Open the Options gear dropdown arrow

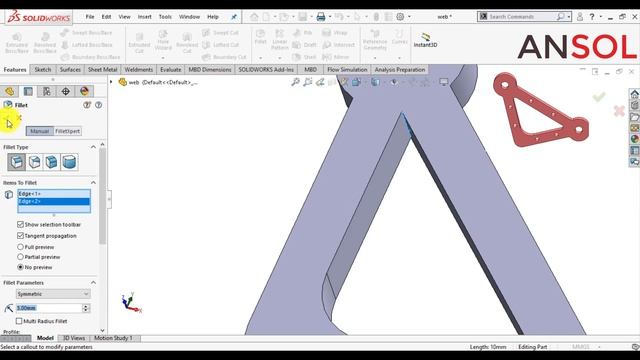409,17
